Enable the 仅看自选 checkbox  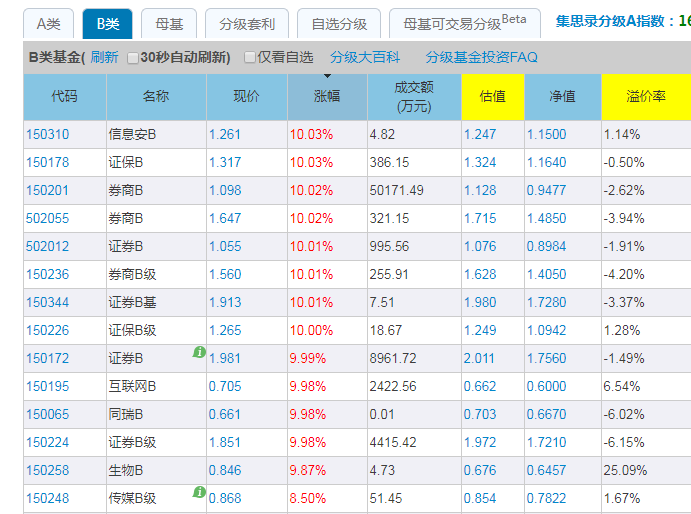250,58
